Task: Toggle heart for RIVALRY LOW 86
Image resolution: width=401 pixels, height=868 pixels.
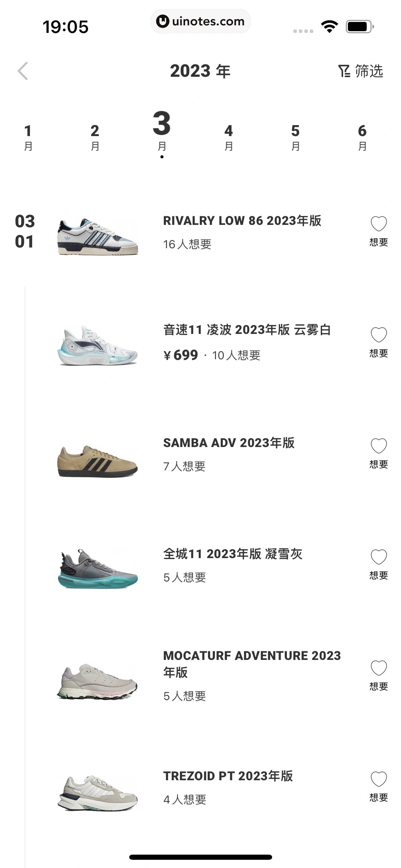Action: point(379,224)
